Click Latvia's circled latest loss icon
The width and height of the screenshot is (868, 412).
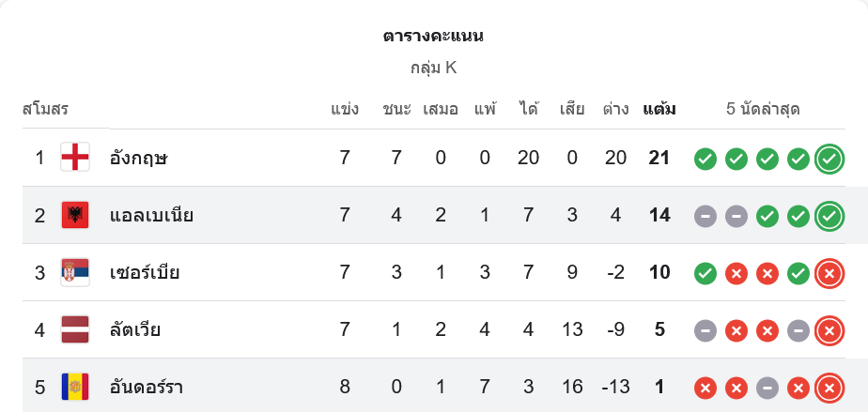click(x=829, y=330)
